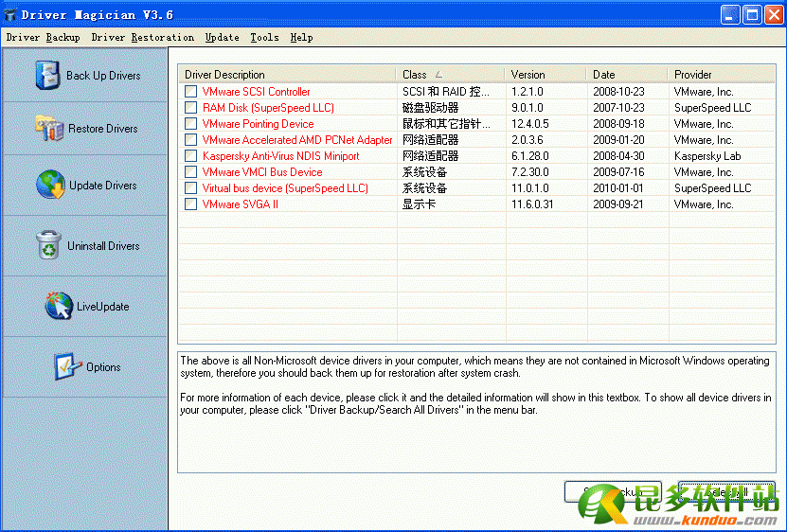
Task: Check the VMware VMCI Bus Device checkbox
Action: 190,171
